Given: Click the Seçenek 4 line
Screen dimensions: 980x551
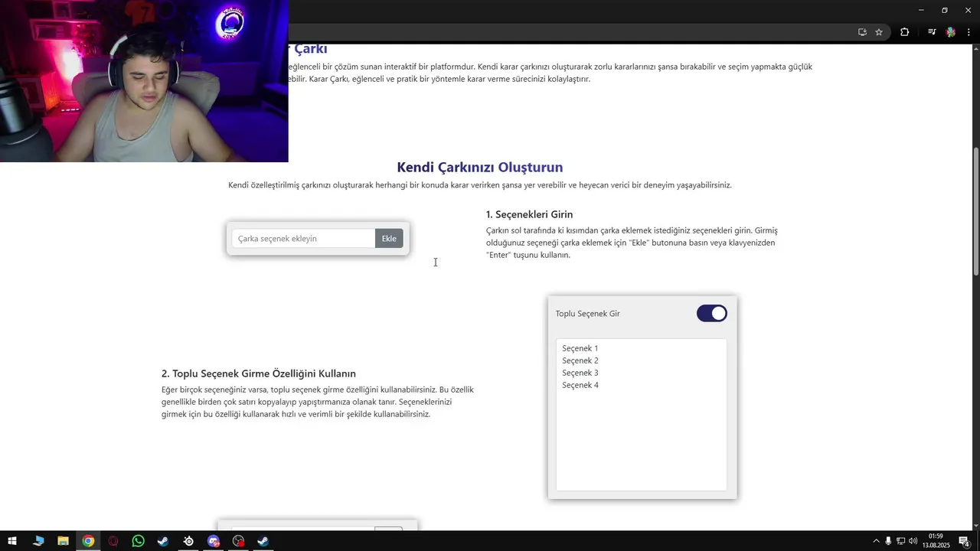Looking at the screenshot, I should 580,385.
